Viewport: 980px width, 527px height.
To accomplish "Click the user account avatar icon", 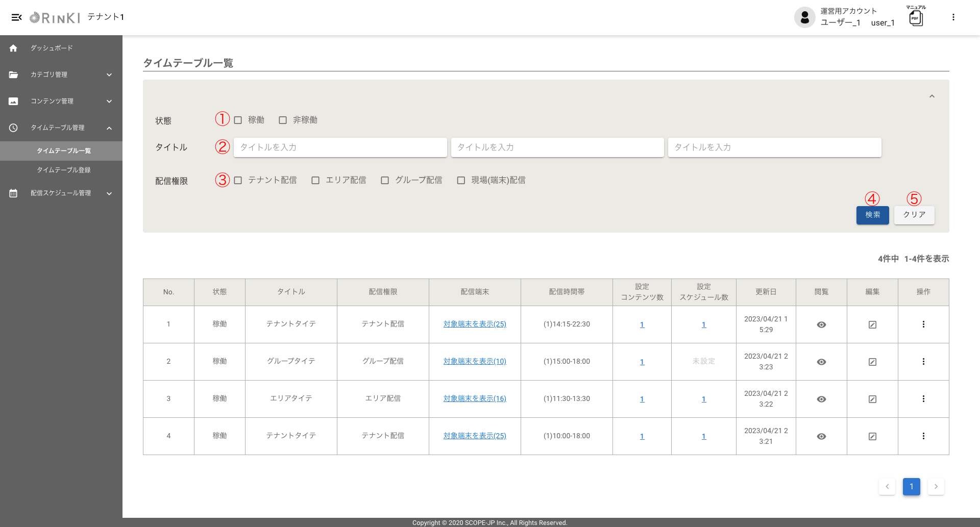I will (x=804, y=17).
